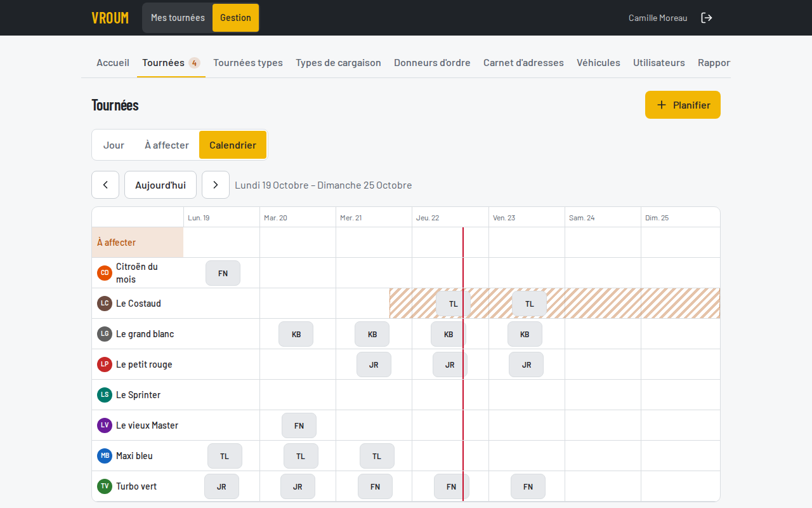Viewport: 812px width, 508px height.
Task: Open the Tournées tab with badge 4
Action: tap(171, 63)
